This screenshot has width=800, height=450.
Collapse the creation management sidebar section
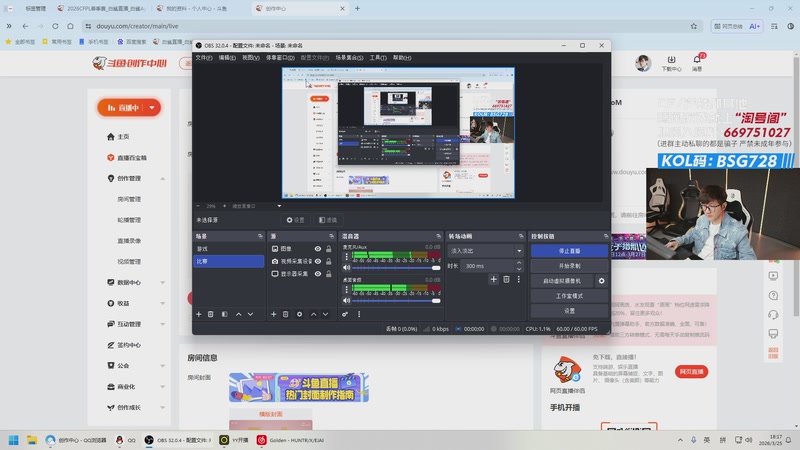[x=163, y=179]
